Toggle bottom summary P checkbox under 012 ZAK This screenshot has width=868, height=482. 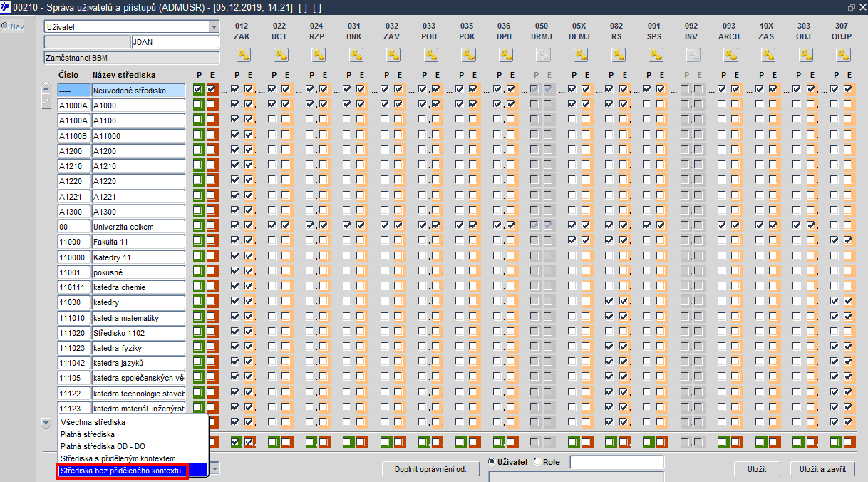(x=236, y=442)
